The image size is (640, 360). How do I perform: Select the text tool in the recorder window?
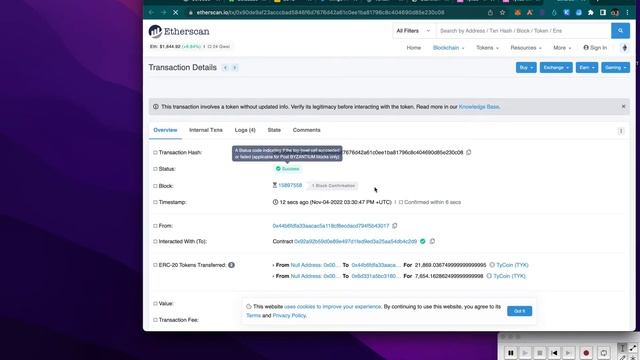coord(622,348)
